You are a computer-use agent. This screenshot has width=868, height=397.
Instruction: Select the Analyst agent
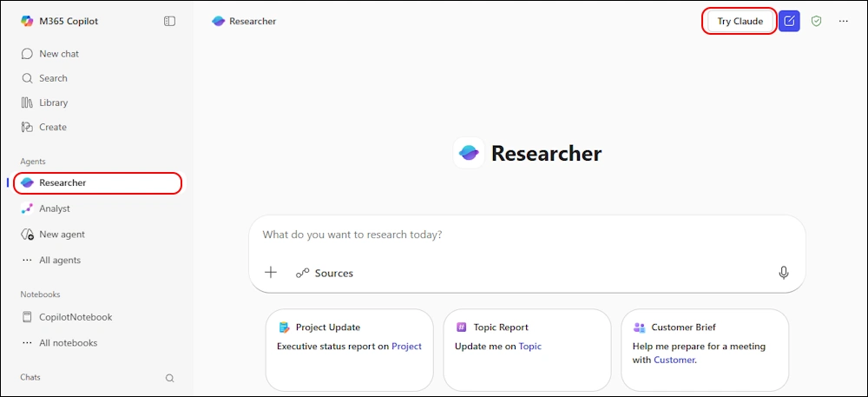pos(54,208)
